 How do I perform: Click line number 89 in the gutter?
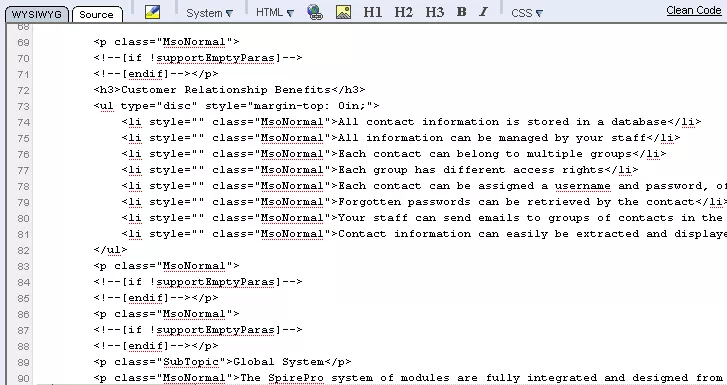[x=23, y=362]
